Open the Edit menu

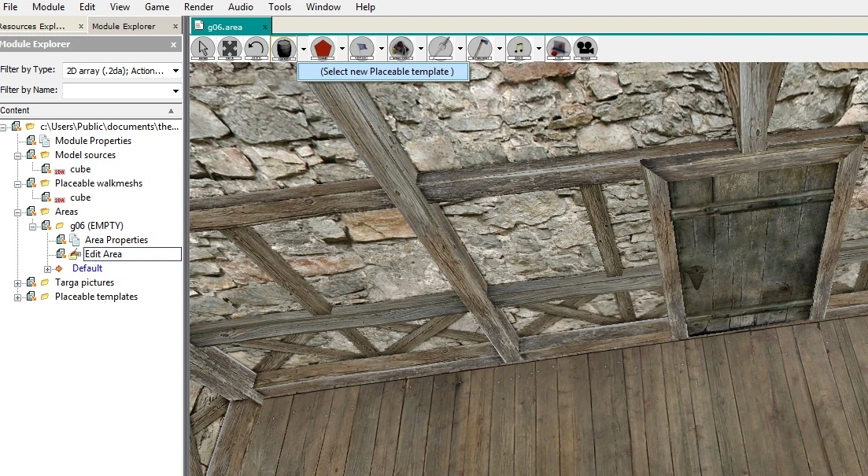click(87, 7)
